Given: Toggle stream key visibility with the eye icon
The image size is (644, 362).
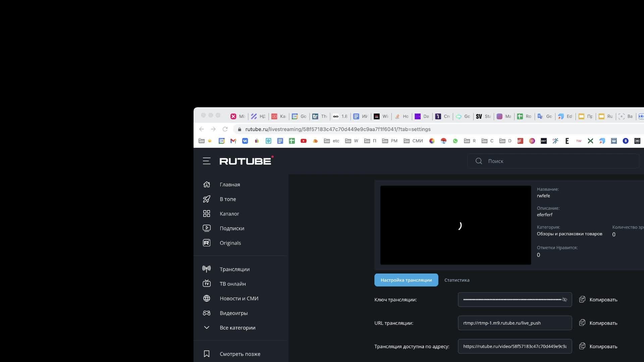Looking at the screenshot, I should tap(565, 300).
